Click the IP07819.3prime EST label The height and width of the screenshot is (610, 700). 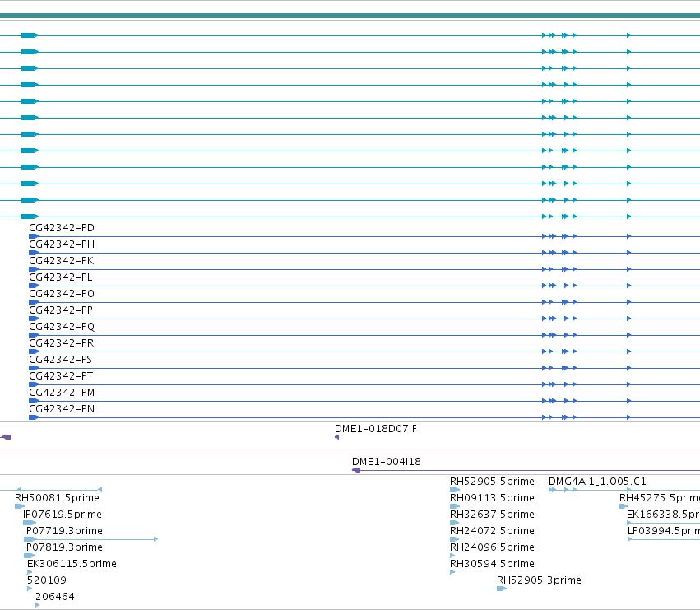(x=63, y=547)
